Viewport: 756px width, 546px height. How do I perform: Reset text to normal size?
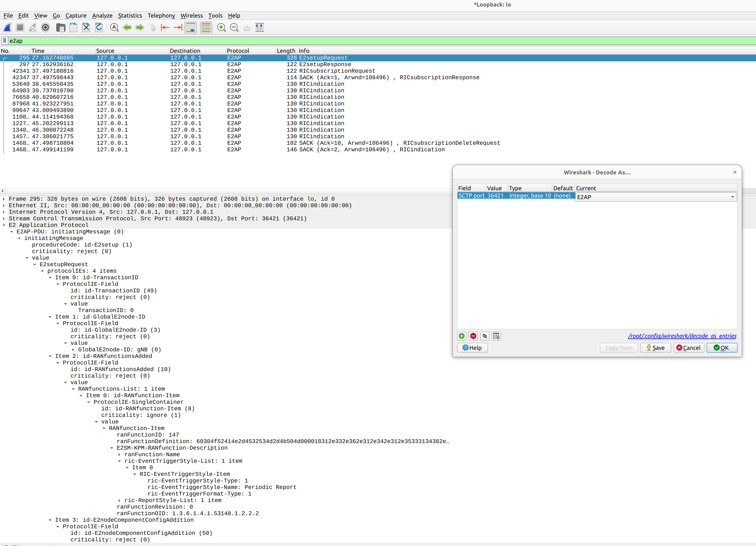(x=247, y=28)
